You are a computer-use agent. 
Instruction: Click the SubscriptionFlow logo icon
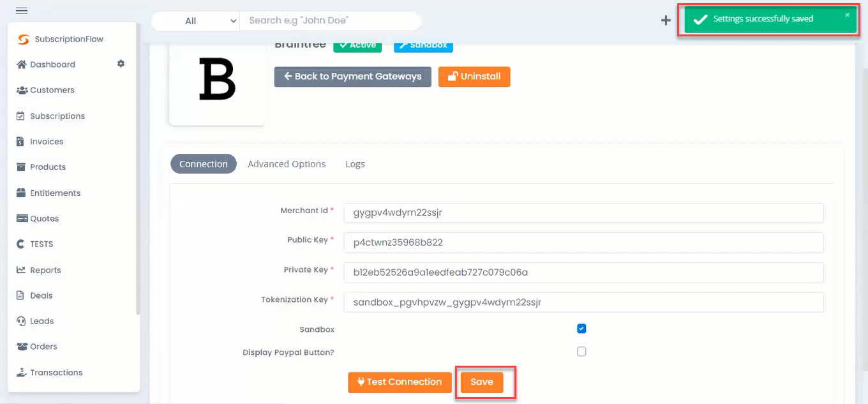[24, 40]
